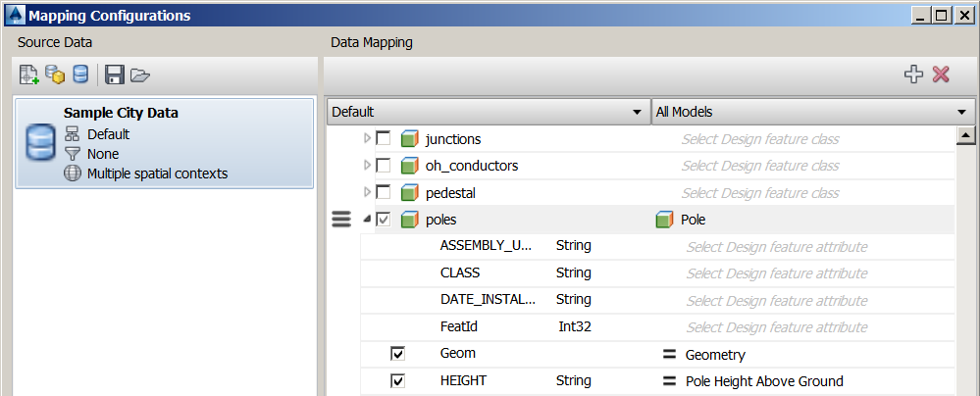Image resolution: width=980 pixels, height=396 pixels.
Task: Save the mapping configuration with floppy icon
Action: click(114, 74)
